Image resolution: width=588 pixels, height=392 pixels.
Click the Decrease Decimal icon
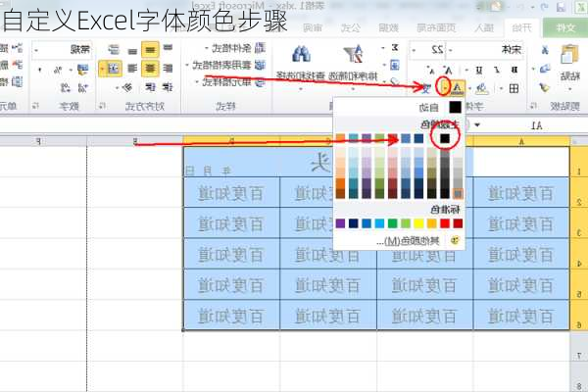[66, 88]
